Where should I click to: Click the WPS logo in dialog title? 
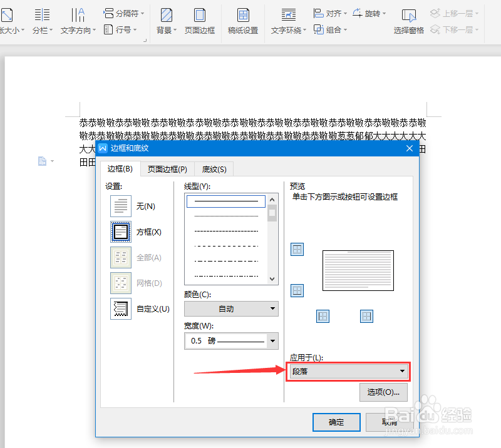point(103,148)
